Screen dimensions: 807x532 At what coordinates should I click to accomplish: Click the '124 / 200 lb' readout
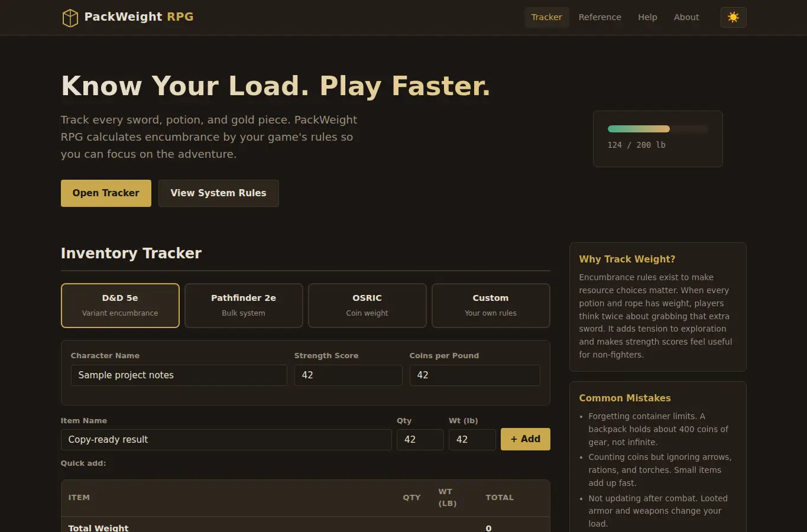(636, 145)
